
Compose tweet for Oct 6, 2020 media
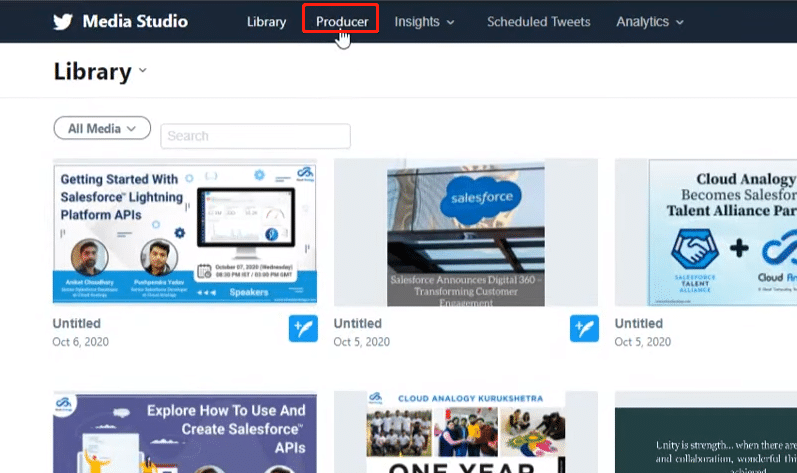click(x=303, y=328)
